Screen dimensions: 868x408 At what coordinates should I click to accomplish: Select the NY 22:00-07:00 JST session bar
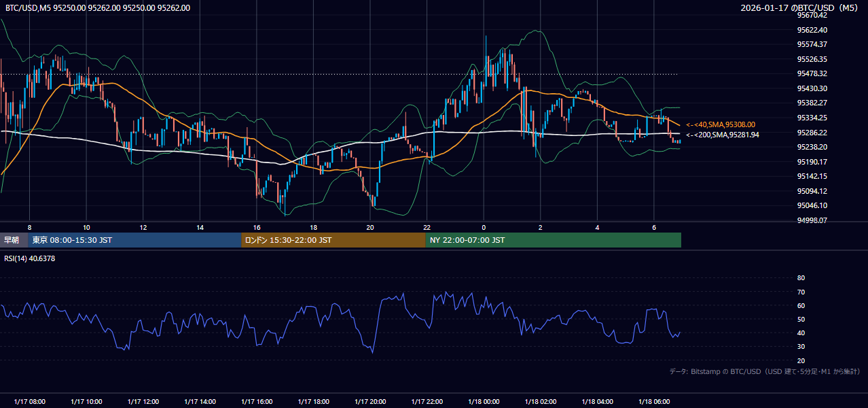click(554, 240)
